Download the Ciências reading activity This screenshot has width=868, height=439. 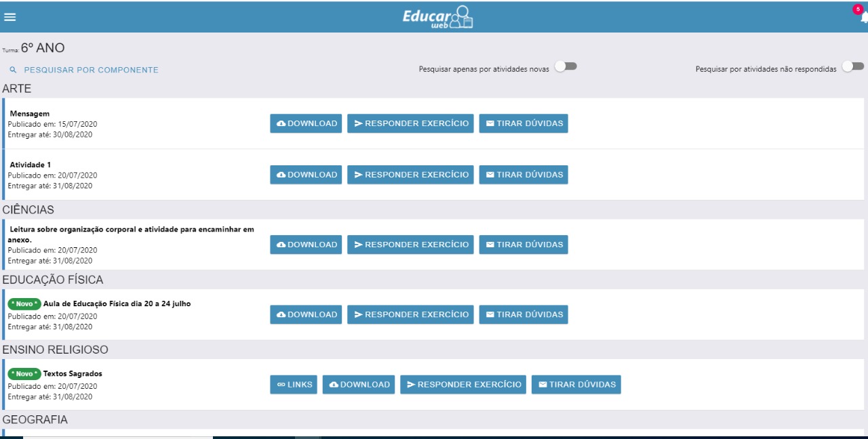(x=306, y=245)
